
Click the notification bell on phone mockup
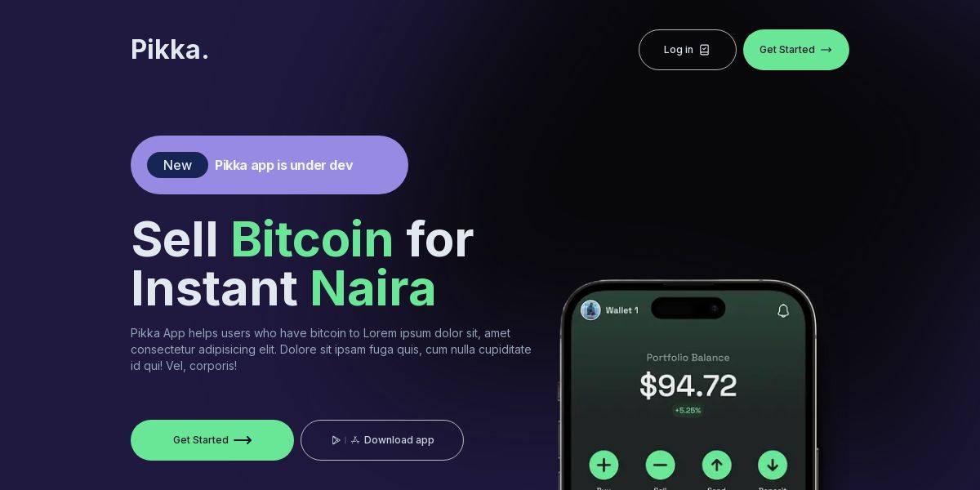coord(783,310)
